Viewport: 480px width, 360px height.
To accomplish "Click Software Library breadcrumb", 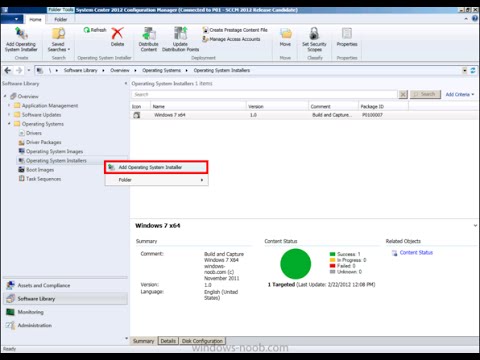I will 81,70.
